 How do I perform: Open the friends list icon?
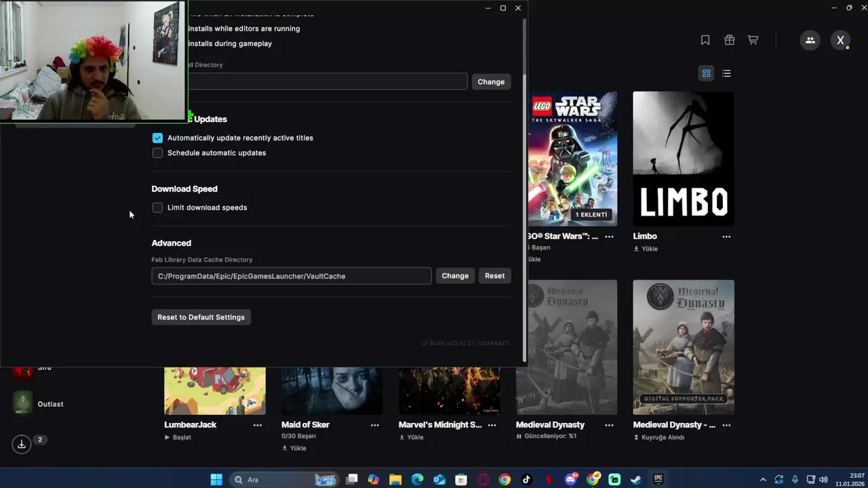pyautogui.click(x=810, y=40)
